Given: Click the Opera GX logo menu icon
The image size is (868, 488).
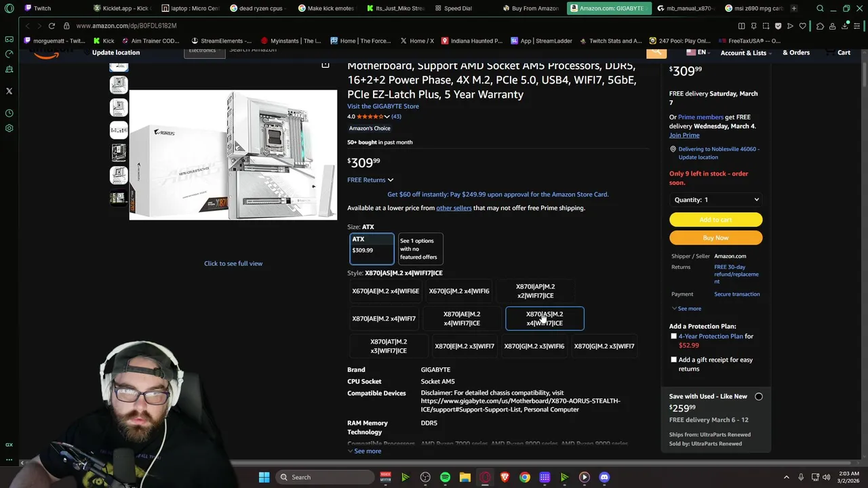Looking at the screenshot, I should coord(9,8).
